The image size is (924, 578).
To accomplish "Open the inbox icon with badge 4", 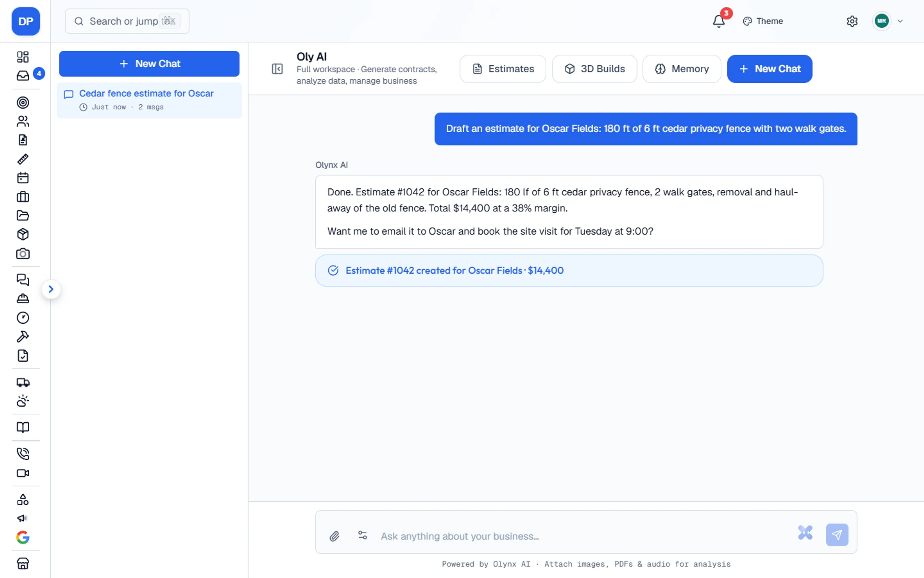I will point(23,76).
